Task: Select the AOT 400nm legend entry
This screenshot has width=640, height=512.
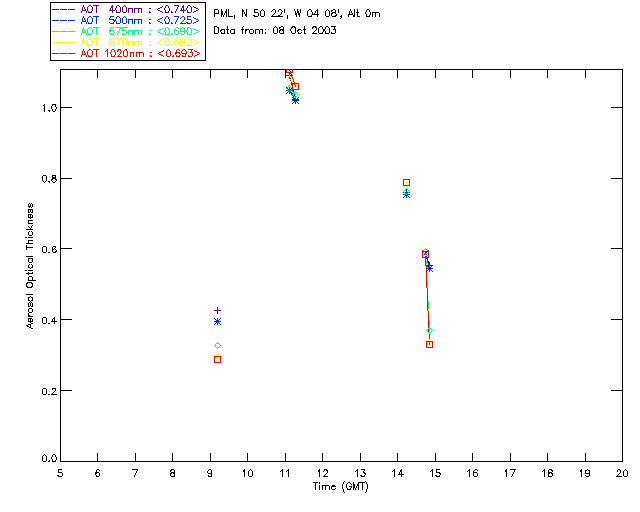Action: (126, 9)
